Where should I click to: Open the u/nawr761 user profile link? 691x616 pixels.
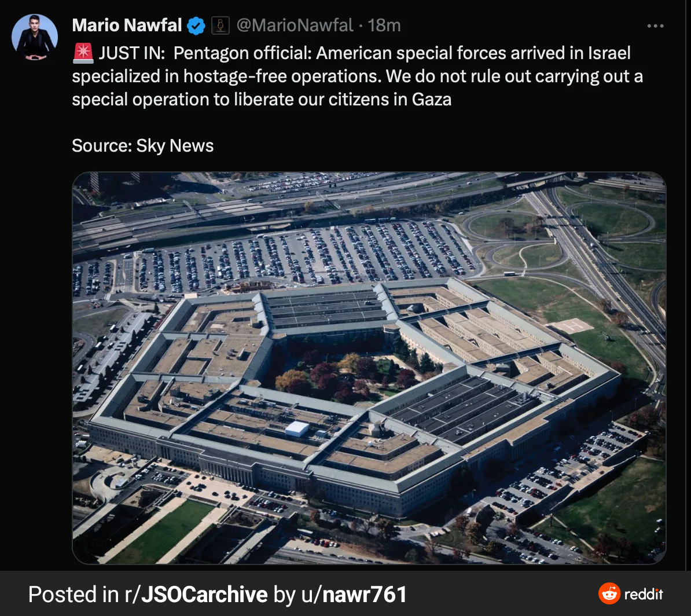click(x=354, y=595)
